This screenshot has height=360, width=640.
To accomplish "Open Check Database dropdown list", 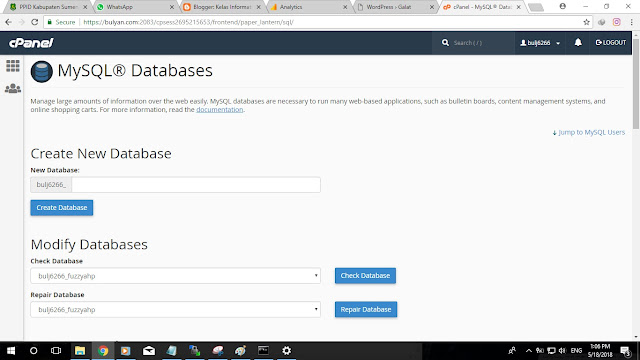I will coord(176,276).
